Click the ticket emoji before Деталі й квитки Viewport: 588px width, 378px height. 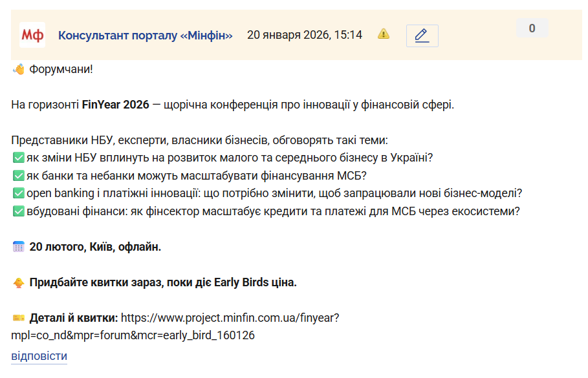pyautogui.click(x=18, y=318)
